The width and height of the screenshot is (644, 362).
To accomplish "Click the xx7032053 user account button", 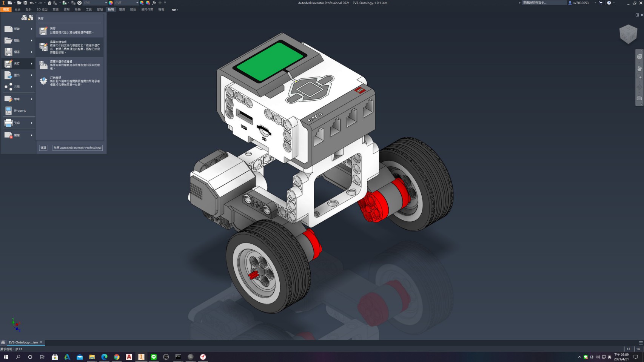I will [x=579, y=3].
